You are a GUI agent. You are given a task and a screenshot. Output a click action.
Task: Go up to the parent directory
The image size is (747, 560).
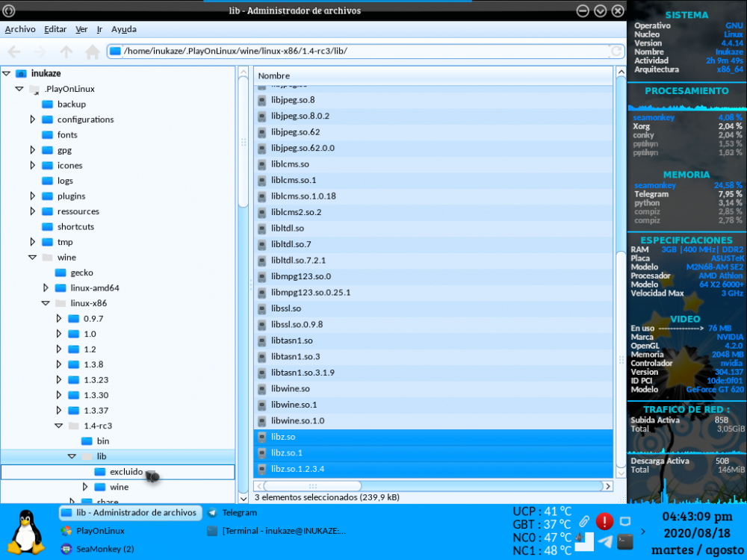point(66,52)
